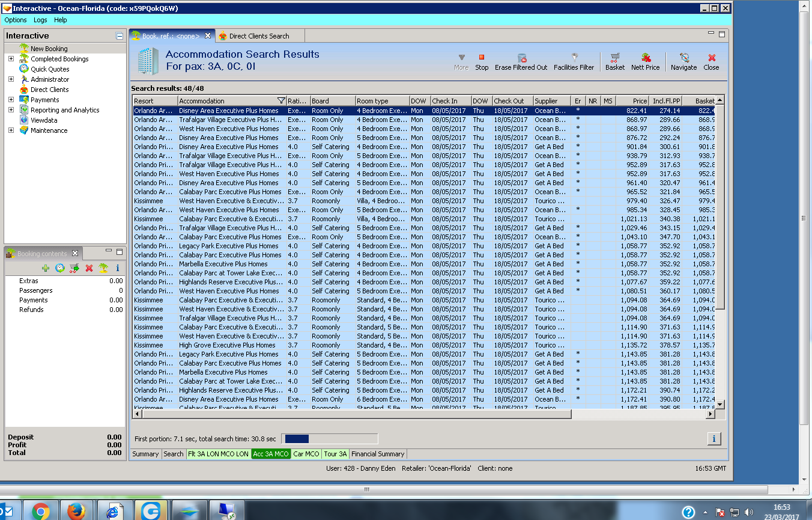Open the filter icon on Accommodation column
Image resolution: width=812 pixels, height=520 pixels.
(x=281, y=101)
